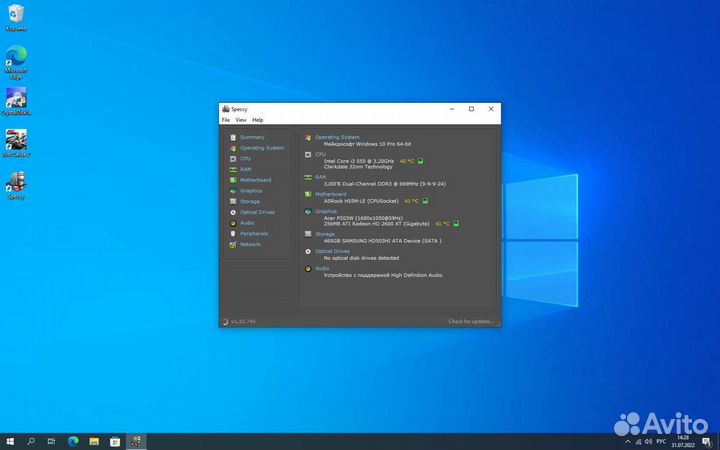Select Storage in the left sidebar
This screenshot has width=720, height=450.
point(250,202)
